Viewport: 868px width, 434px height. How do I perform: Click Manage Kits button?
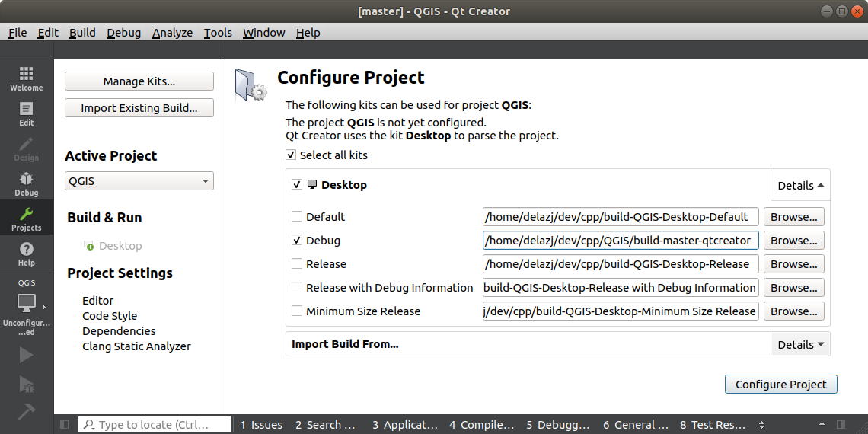139,81
